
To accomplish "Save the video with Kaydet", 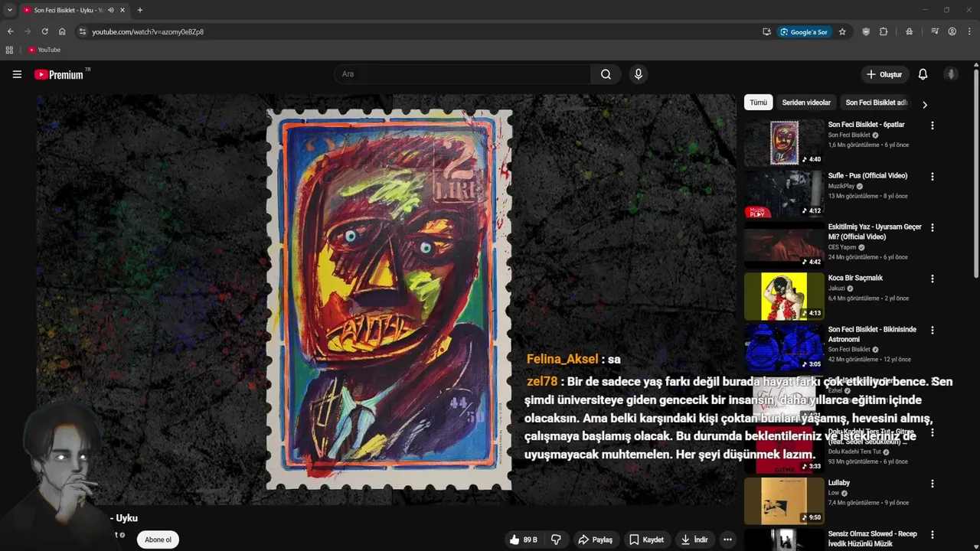I will pyautogui.click(x=646, y=540).
